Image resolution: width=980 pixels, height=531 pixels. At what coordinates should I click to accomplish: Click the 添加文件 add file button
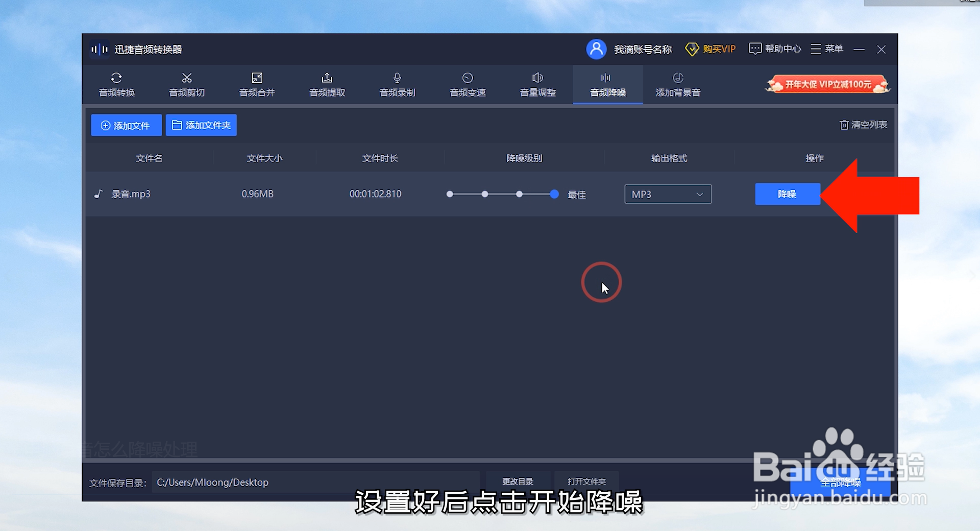[126, 125]
